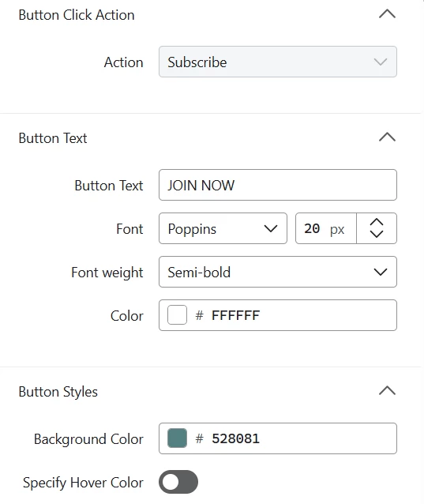This screenshot has height=504, width=424.
Task: Click the Poppins font dropdown arrow icon
Action: (271, 228)
